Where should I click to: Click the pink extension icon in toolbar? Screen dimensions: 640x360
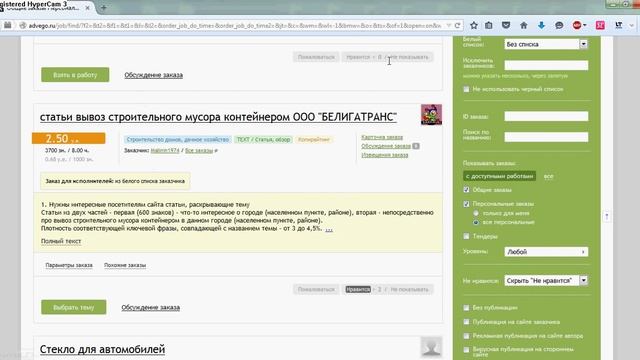click(x=600, y=25)
